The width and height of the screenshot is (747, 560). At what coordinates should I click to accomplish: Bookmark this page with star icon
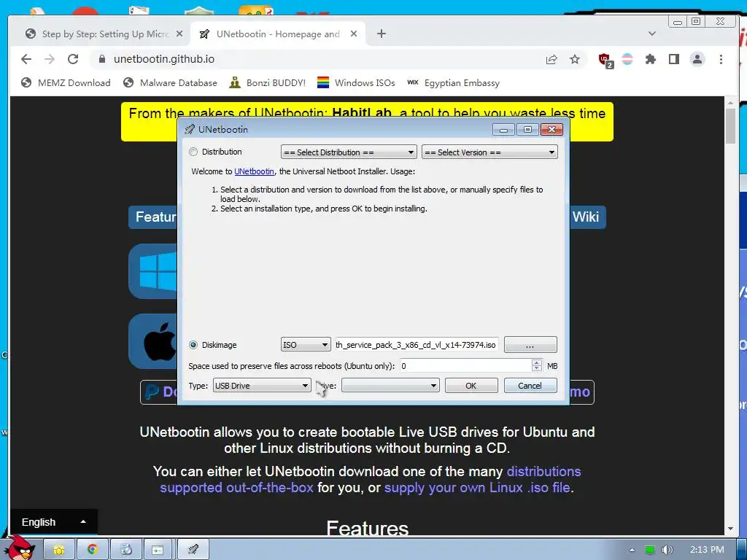(575, 59)
